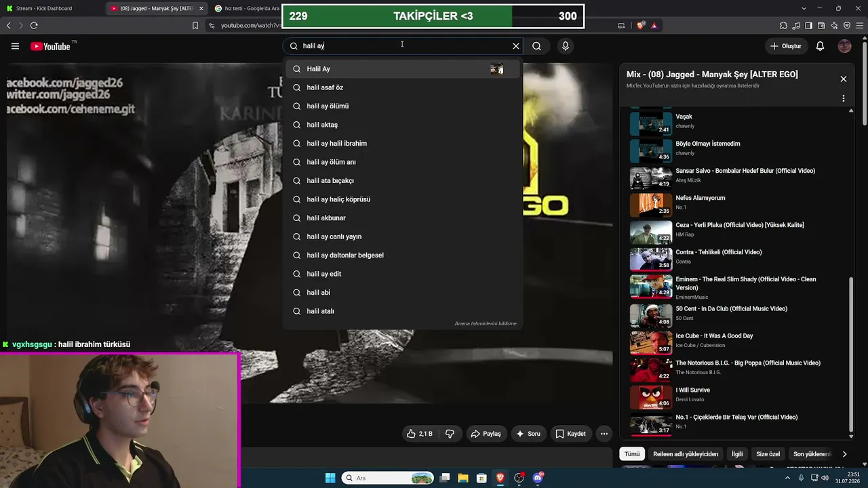Go back with browser back arrow
The image size is (868, 488).
coord(8,25)
